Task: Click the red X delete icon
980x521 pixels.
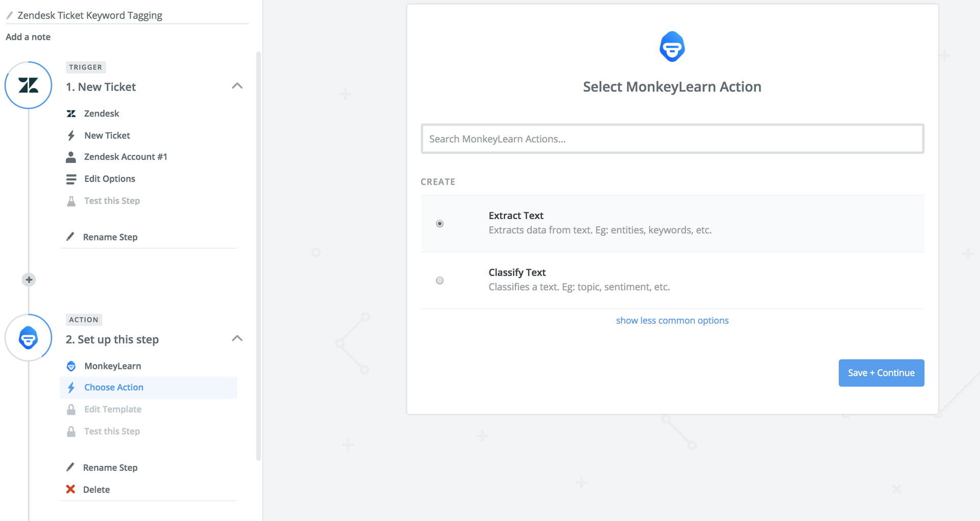Action: (x=70, y=489)
